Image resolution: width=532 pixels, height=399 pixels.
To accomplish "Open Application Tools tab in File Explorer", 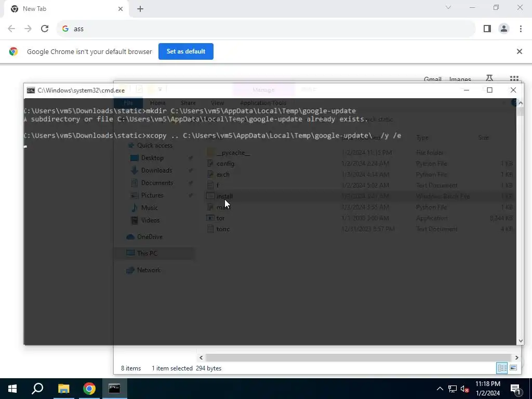I will 263,103.
